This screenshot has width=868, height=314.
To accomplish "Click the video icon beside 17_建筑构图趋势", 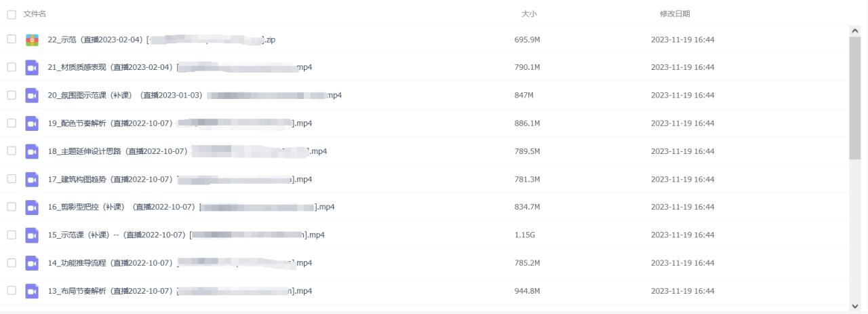I will [32, 180].
